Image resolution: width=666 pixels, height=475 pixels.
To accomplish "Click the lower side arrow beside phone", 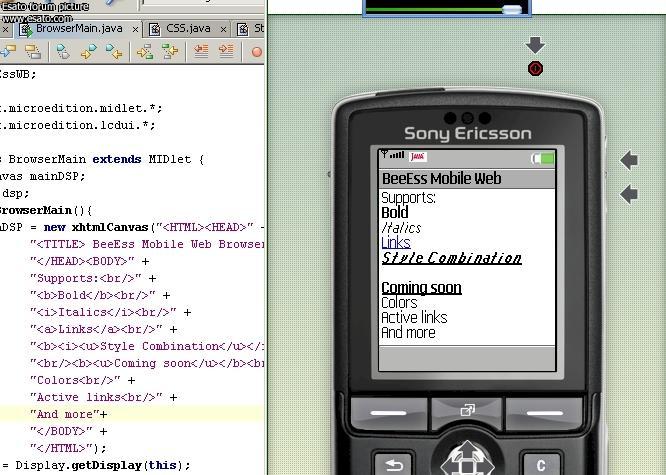I will tap(629, 194).
